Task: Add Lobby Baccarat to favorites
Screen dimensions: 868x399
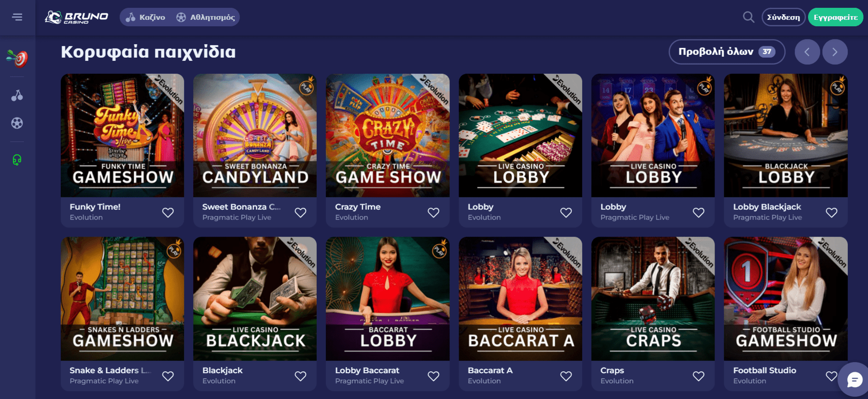Action: [433, 376]
